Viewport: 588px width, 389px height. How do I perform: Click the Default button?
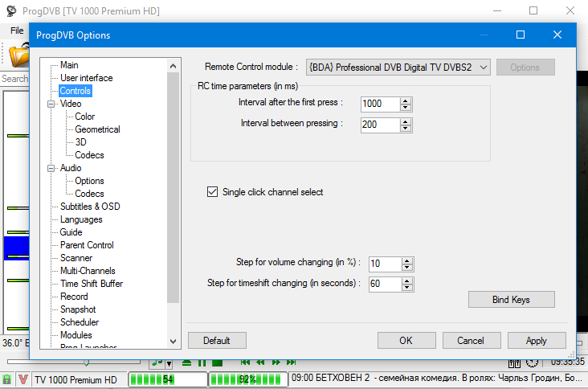[217, 341]
